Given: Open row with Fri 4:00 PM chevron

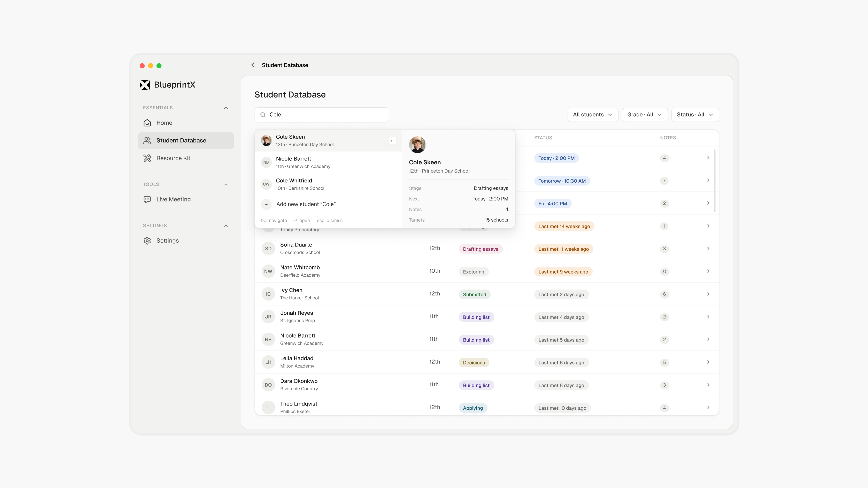Looking at the screenshot, I should 708,203.
